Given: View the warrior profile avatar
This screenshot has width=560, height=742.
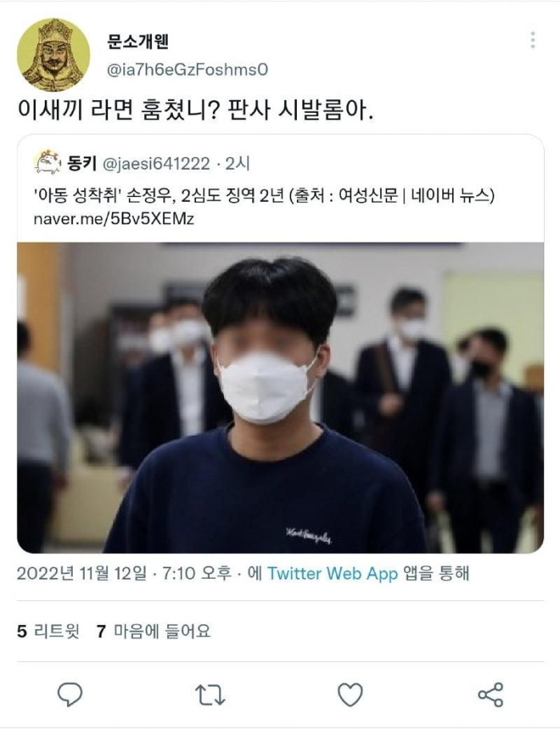Looking at the screenshot, I should (54, 54).
